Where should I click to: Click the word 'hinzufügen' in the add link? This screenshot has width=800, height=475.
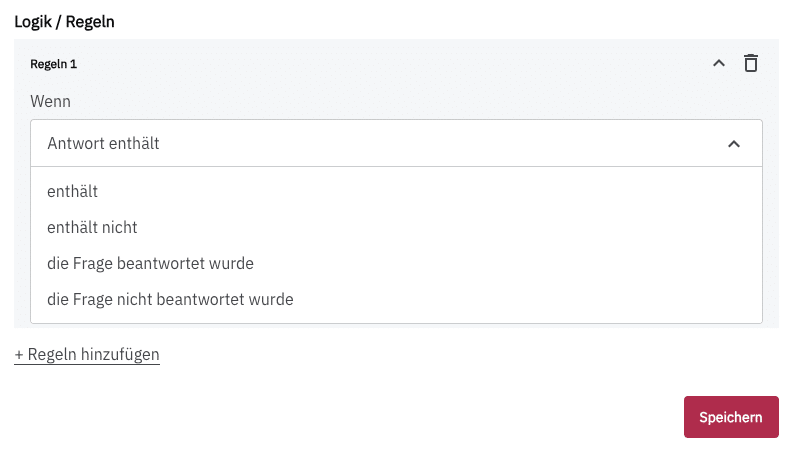click(120, 354)
